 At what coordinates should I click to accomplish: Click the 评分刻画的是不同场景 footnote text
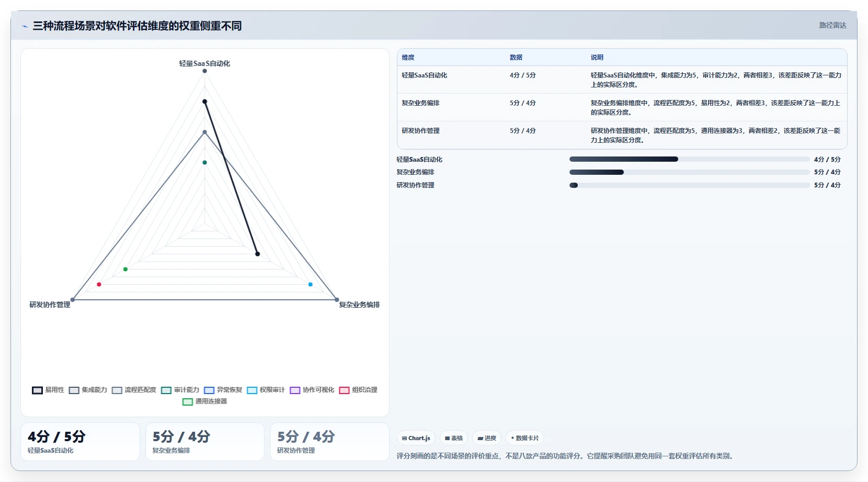click(566, 456)
